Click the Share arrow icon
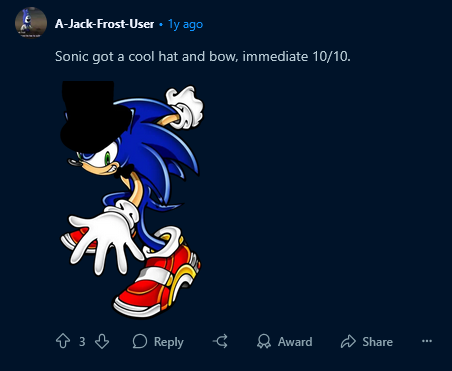452x371 pixels. tap(348, 341)
